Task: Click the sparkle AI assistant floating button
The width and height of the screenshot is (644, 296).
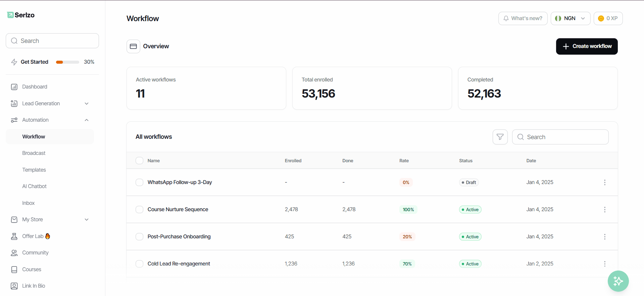Action: (x=618, y=281)
